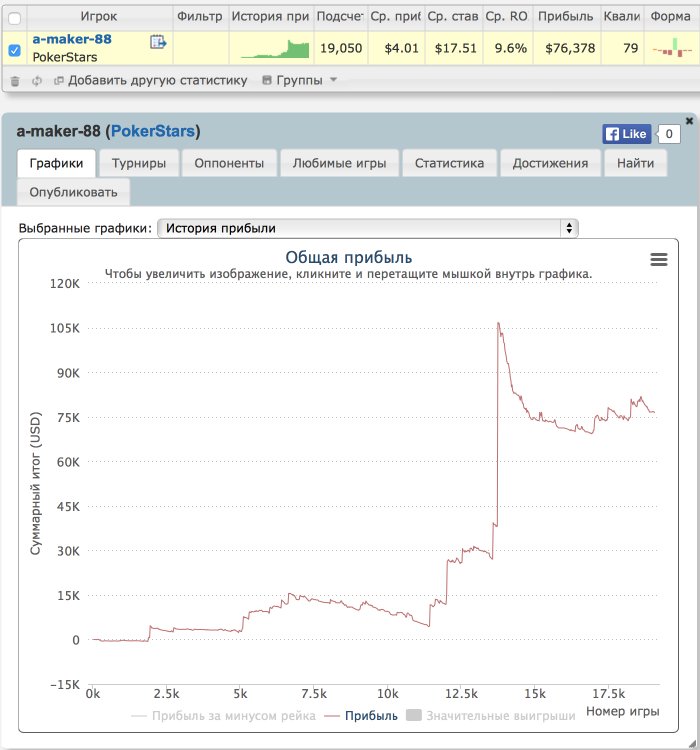700x750 pixels.
Task: Click the profit history sparkline thumbnail
Action: pyautogui.click(x=275, y=49)
